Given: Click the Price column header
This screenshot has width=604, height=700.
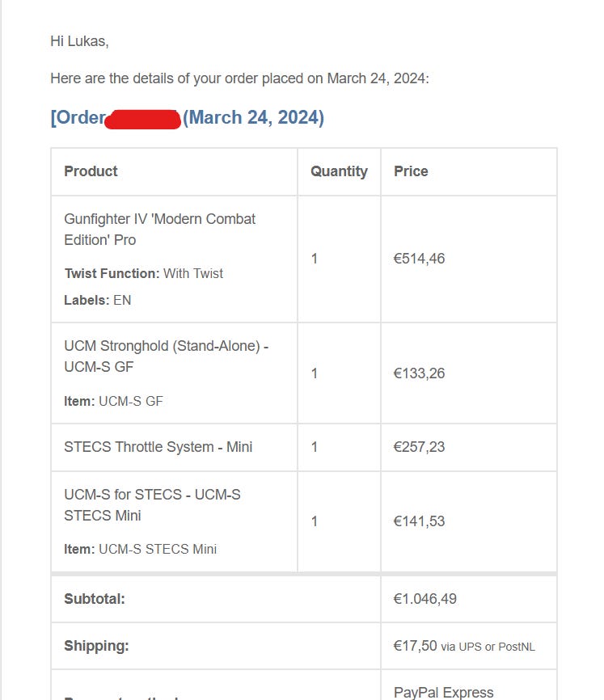Looking at the screenshot, I should [x=411, y=171].
